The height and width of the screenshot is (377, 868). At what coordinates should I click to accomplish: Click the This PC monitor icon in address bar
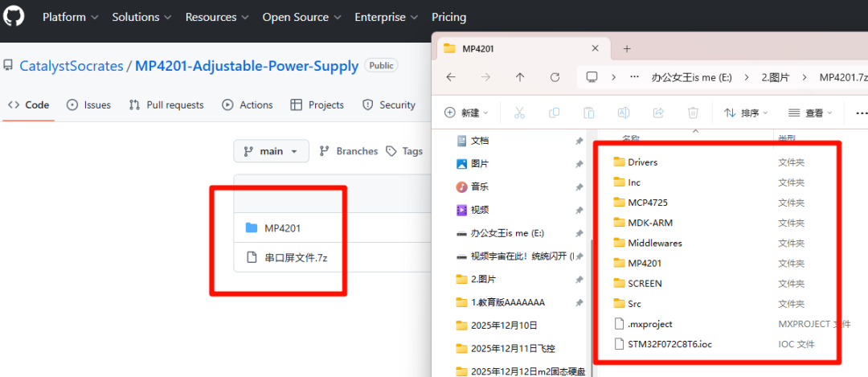click(592, 77)
